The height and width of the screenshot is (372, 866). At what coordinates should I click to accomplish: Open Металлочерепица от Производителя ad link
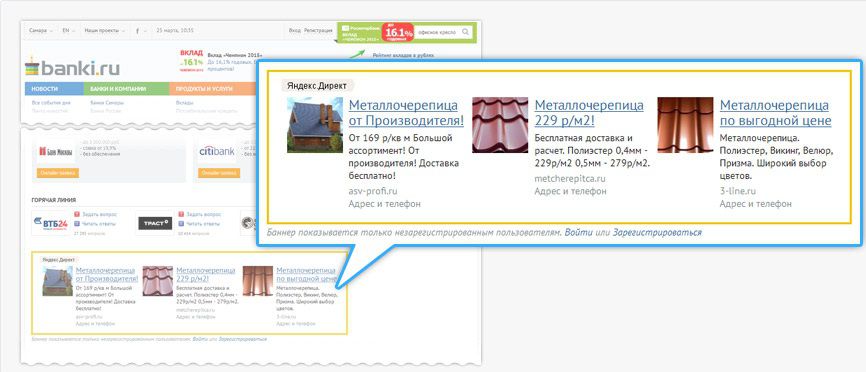pyautogui.click(x=406, y=113)
